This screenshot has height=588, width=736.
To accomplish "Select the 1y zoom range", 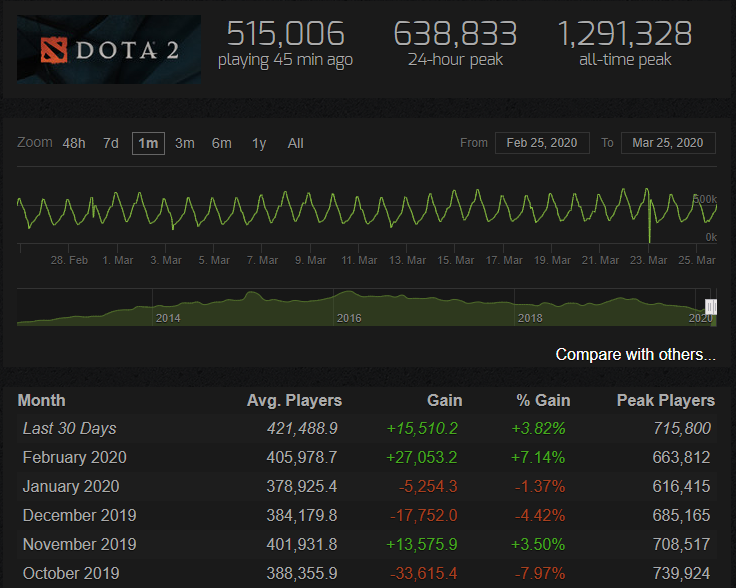I will (259, 143).
